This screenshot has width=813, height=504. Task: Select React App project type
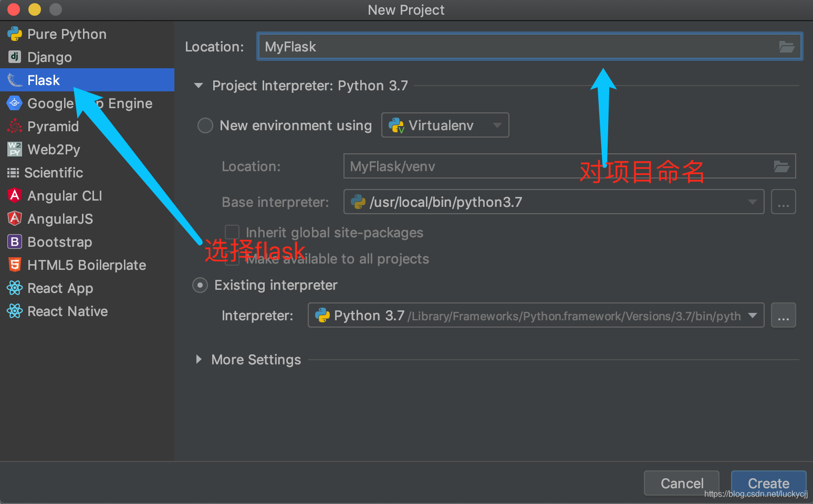pos(87,288)
